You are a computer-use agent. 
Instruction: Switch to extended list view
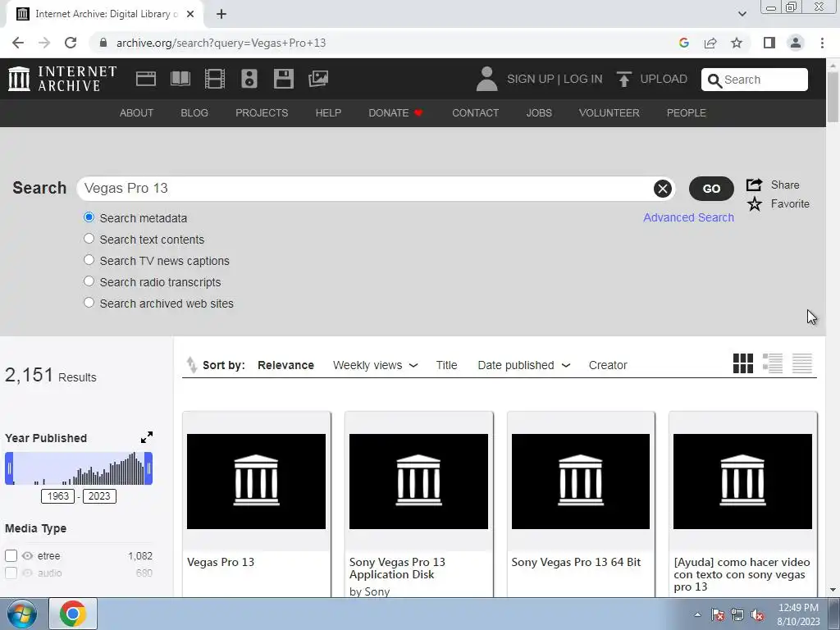tap(773, 363)
